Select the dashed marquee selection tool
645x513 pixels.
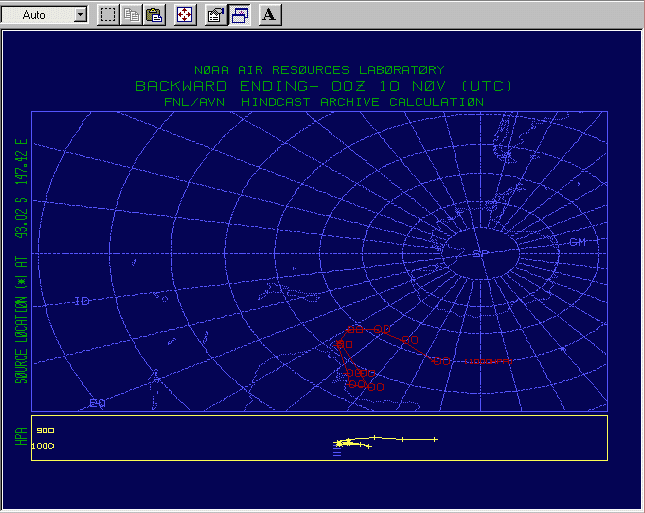pyautogui.click(x=108, y=15)
